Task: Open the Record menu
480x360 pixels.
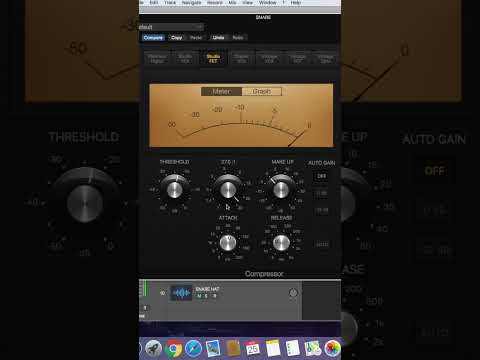Action: (x=215, y=2)
